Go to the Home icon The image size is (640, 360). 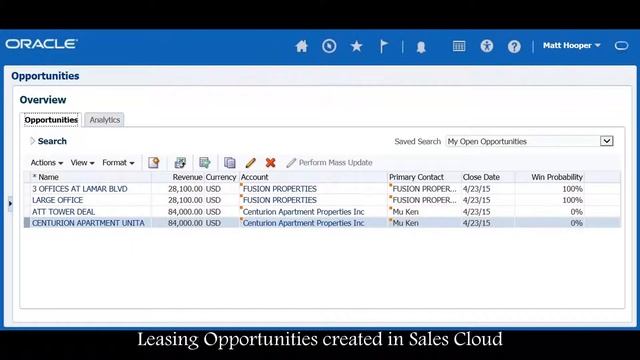tap(302, 46)
